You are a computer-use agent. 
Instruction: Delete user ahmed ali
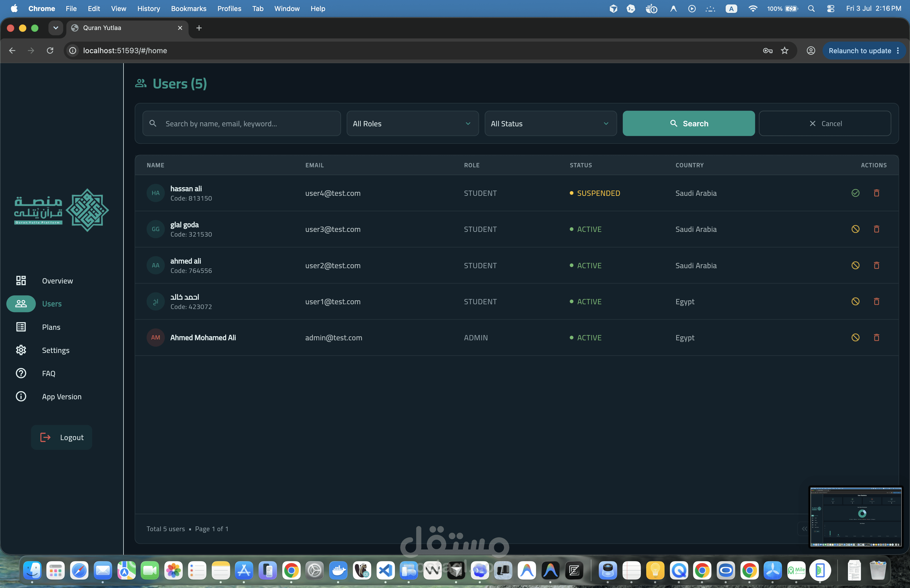tap(876, 265)
